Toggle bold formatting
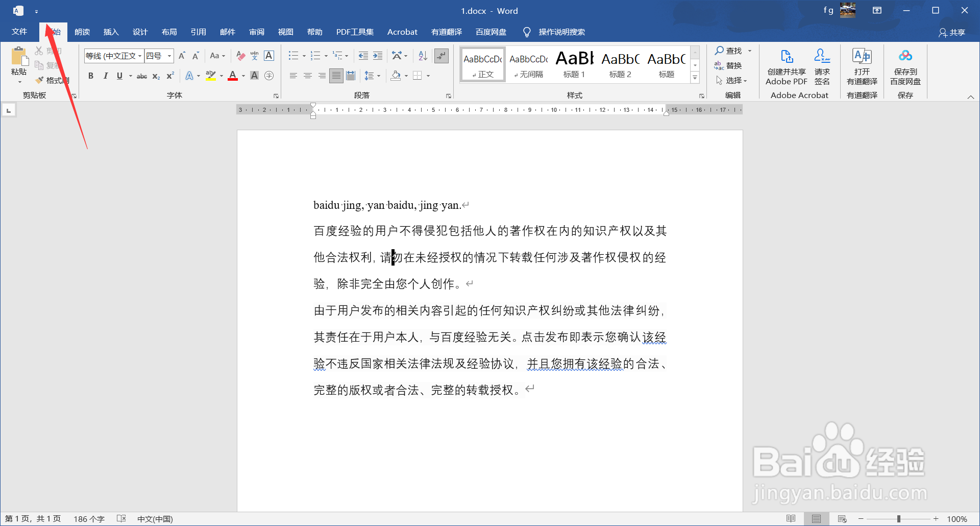Viewport: 980px width, 526px height. coord(91,76)
